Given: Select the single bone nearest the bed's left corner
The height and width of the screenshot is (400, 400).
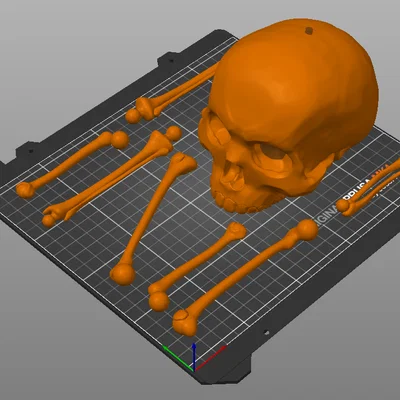Looking at the screenshot, I should click(x=72, y=165).
